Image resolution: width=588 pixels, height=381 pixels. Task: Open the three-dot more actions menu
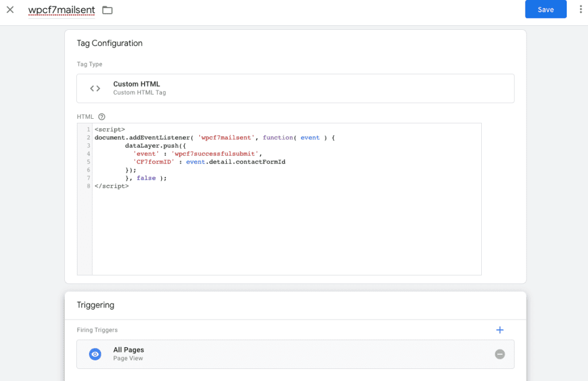[581, 9]
